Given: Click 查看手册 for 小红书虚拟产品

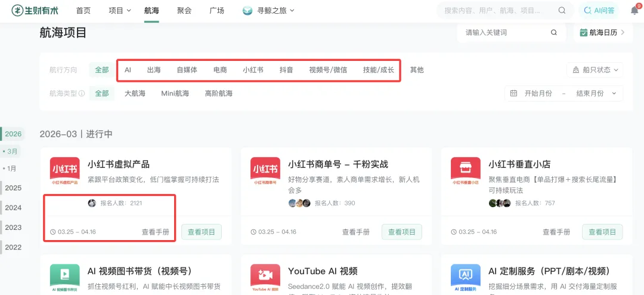Looking at the screenshot, I should pyautogui.click(x=156, y=232).
